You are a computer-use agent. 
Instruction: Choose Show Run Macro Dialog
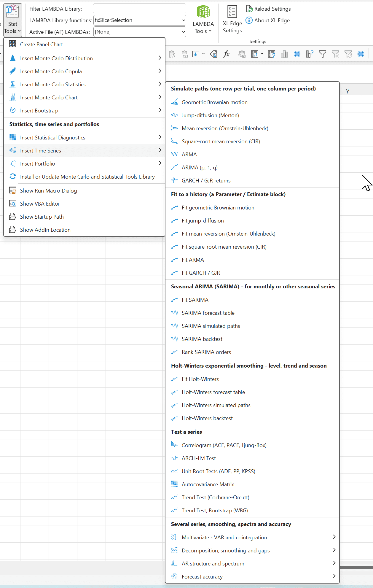coord(84,190)
